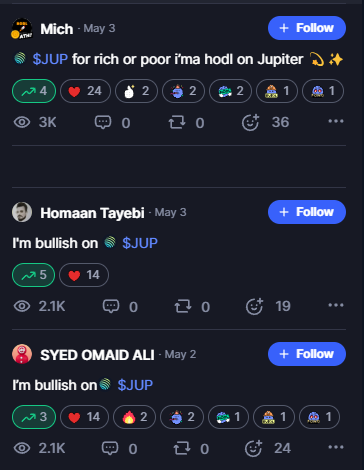The image size is (364, 470).
Task: Open more options on Mich's post
Action: click(336, 121)
